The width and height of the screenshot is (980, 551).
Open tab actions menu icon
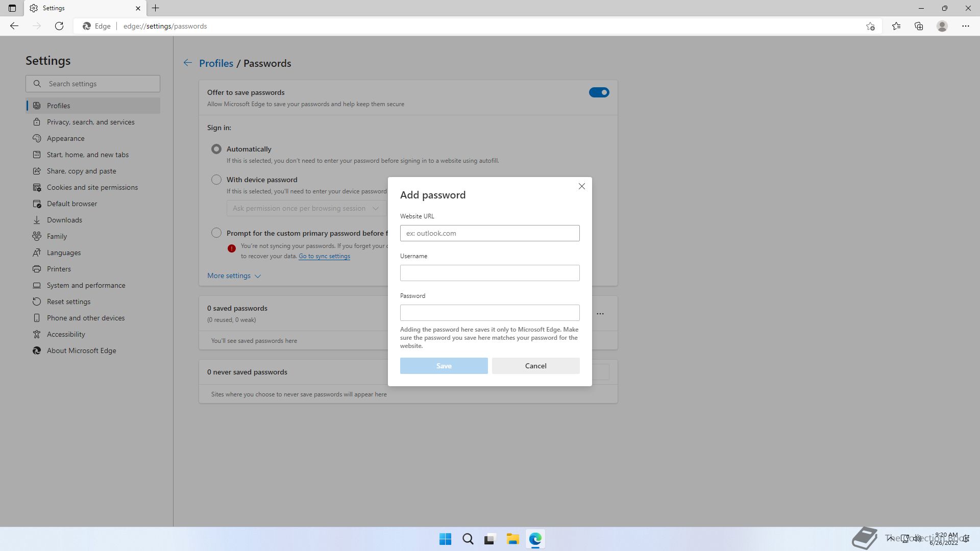click(12, 8)
